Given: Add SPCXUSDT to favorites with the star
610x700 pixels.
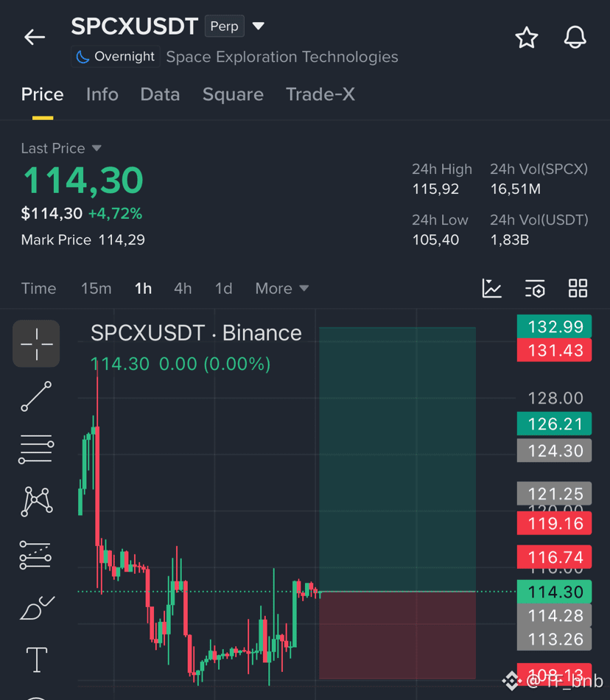Looking at the screenshot, I should pyautogui.click(x=527, y=37).
